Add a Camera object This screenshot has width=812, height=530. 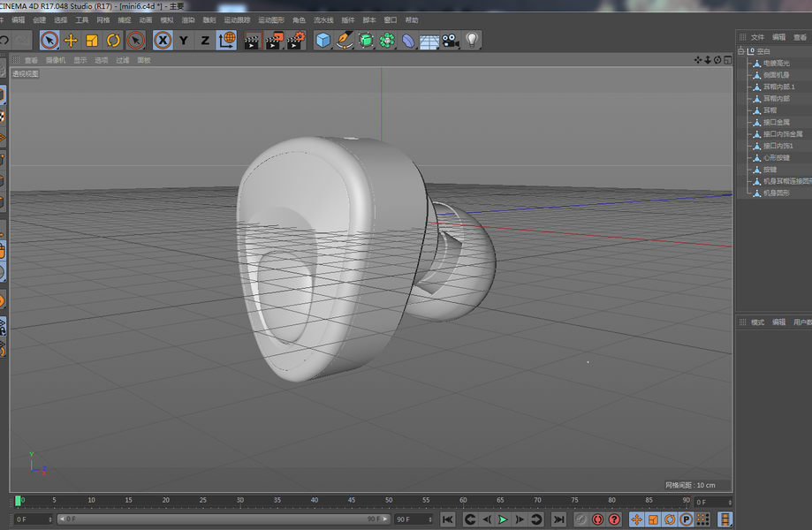click(x=451, y=41)
